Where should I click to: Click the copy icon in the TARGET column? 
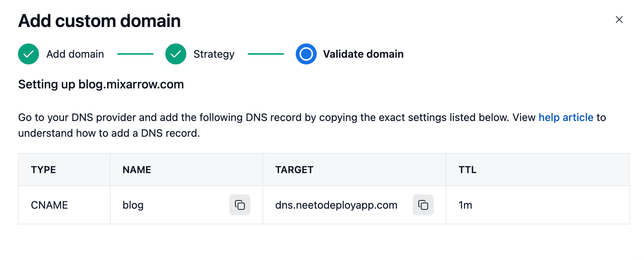[x=423, y=205]
